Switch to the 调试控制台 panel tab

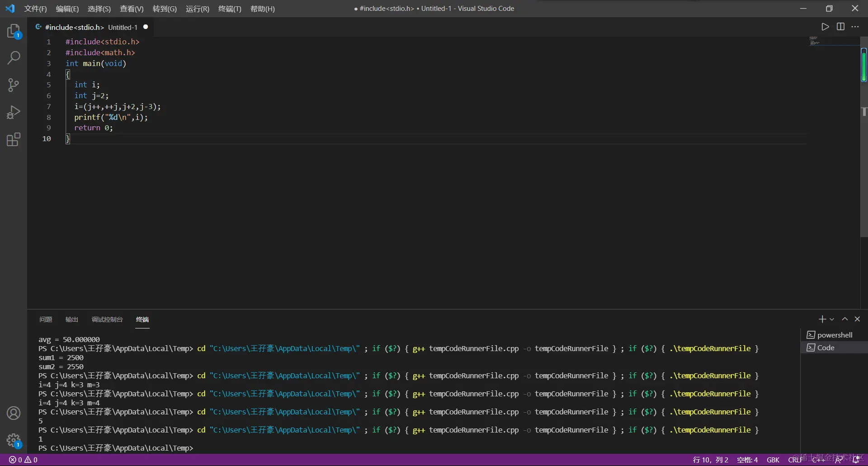click(x=107, y=319)
